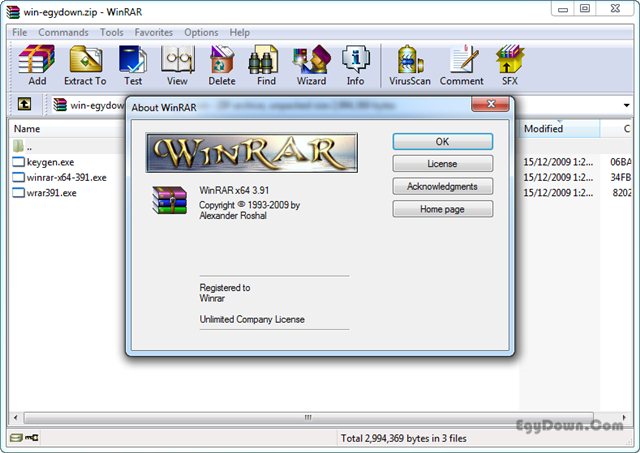View the Acknowledgments button
The height and width of the screenshot is (453, 640).
click(x=442, y=187)
